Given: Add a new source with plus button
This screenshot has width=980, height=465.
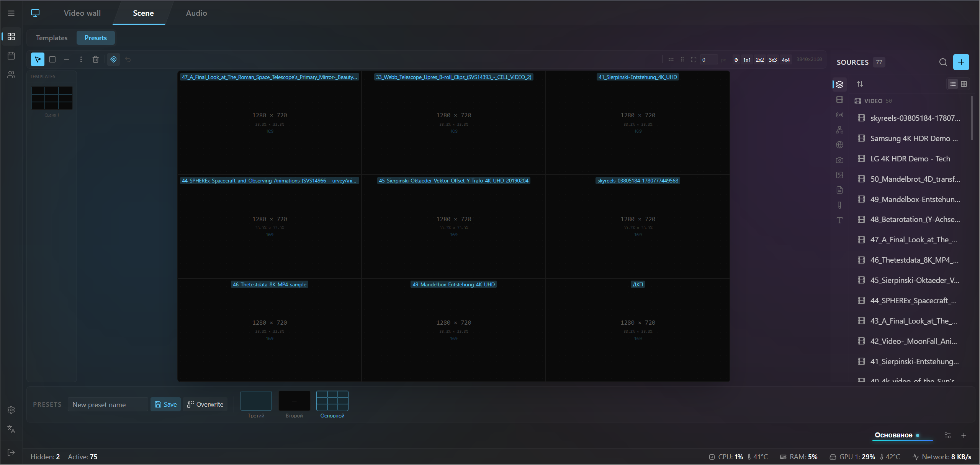Looking at the screenshot, I should point(961,62).
